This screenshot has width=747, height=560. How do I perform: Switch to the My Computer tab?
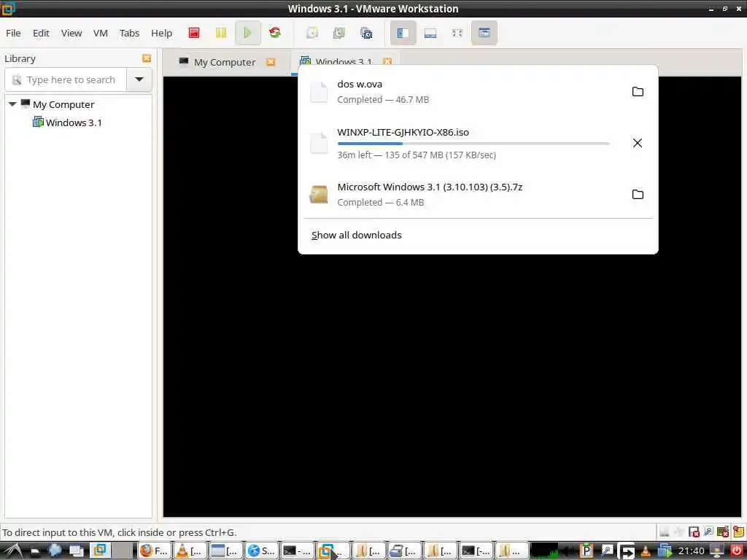[x=225, y=63]
